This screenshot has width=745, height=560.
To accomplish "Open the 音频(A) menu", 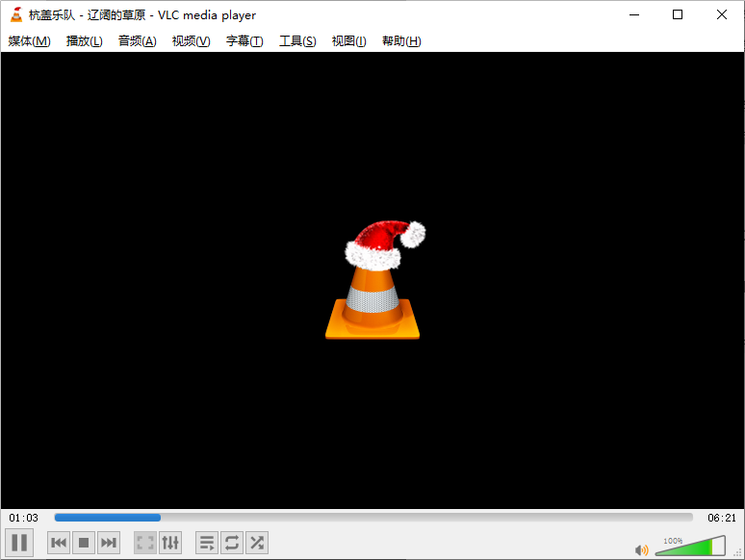I will 138,41.
